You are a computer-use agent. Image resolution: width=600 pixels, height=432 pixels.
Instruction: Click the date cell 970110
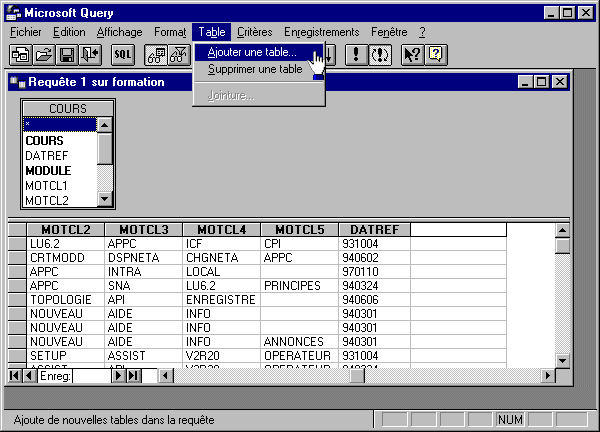coord(375,272)
